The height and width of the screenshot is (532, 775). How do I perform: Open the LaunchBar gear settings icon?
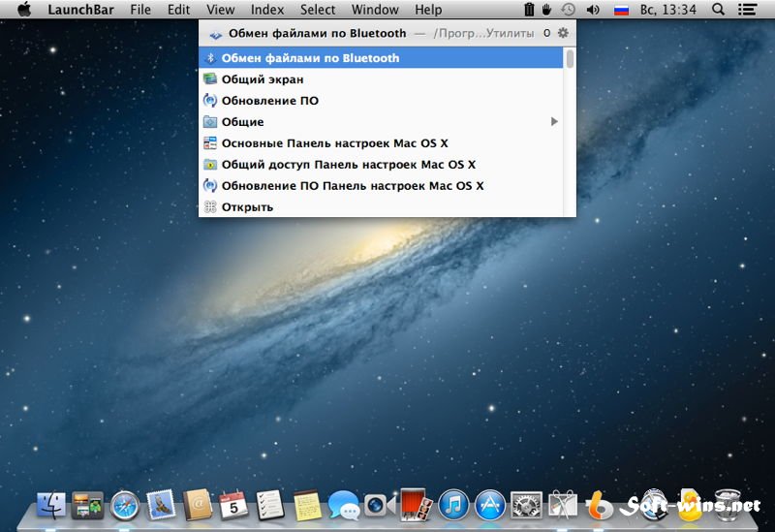tap(563, 33)
